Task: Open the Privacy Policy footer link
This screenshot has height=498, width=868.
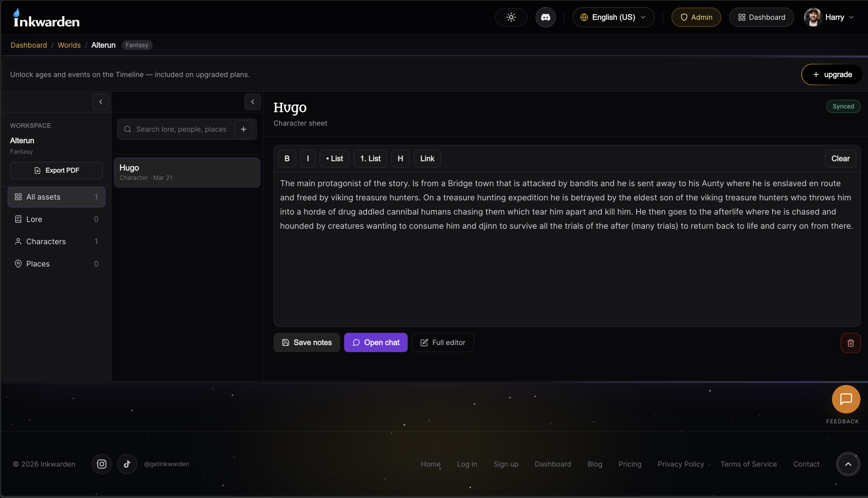Action: tap(681, 464)
